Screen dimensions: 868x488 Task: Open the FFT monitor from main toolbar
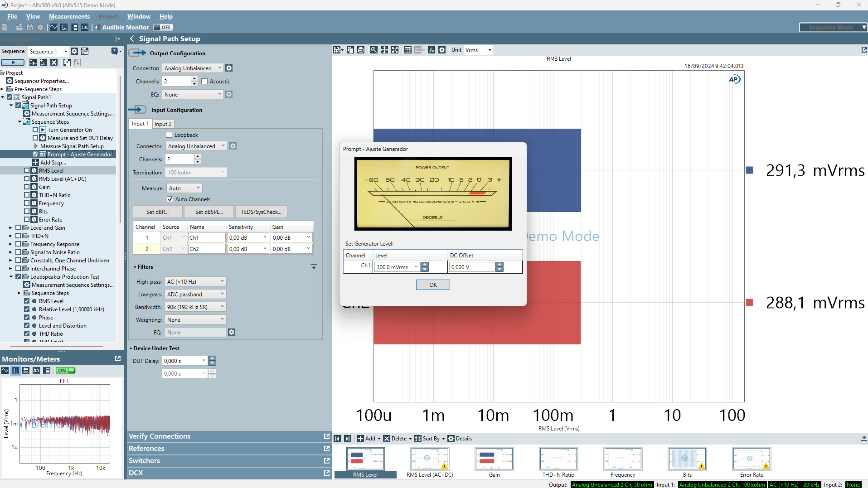click(x=64, y=27)
